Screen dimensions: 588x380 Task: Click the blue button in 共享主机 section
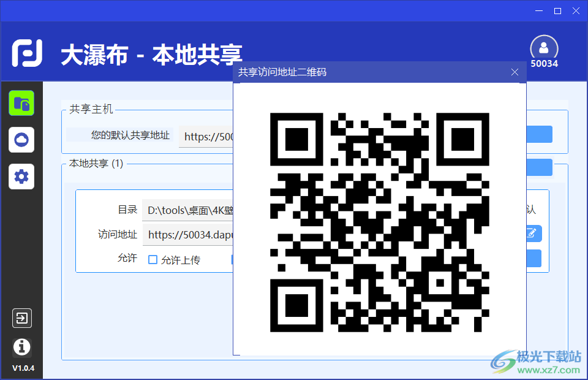coord(539,134)
